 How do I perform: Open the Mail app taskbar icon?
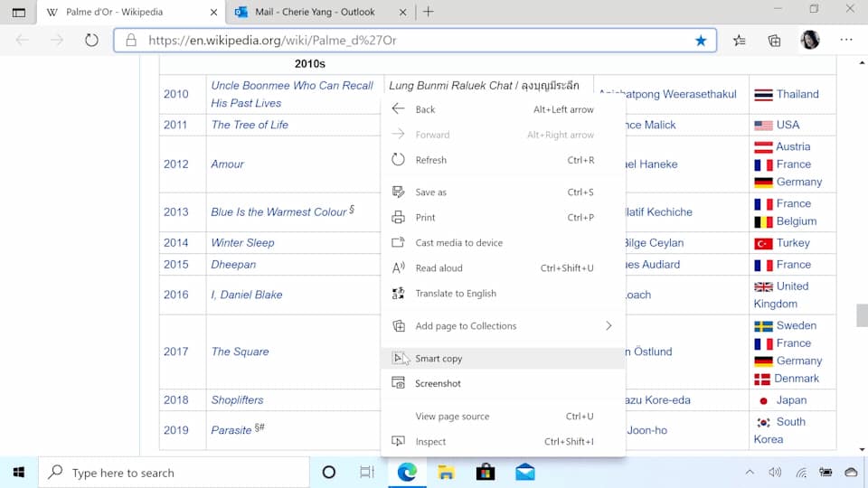[x=524, y=473]
